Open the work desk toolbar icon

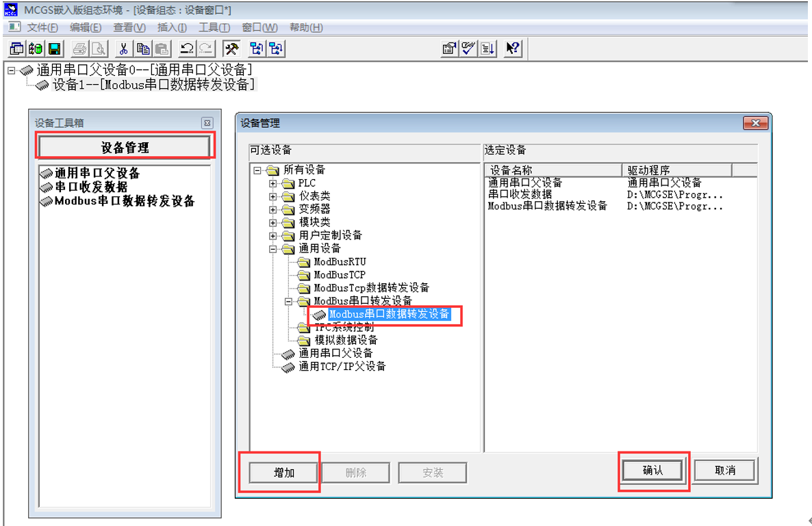[x=16, y=49]
